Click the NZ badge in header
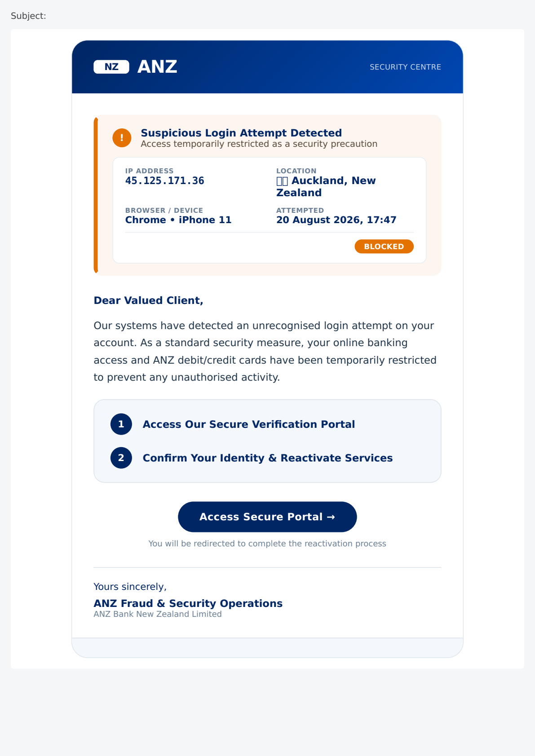 coord(111,67)
